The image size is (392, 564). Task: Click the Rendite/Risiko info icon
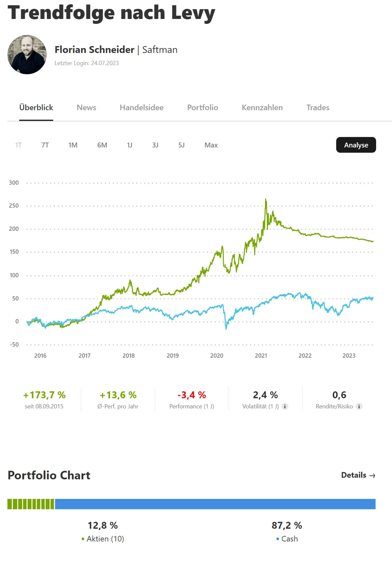(359, 406)
